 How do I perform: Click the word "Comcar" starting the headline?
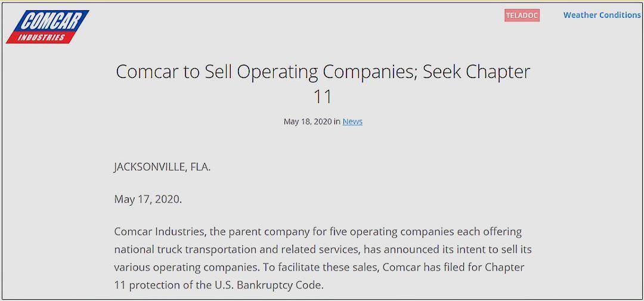click(x=147, y=72)
